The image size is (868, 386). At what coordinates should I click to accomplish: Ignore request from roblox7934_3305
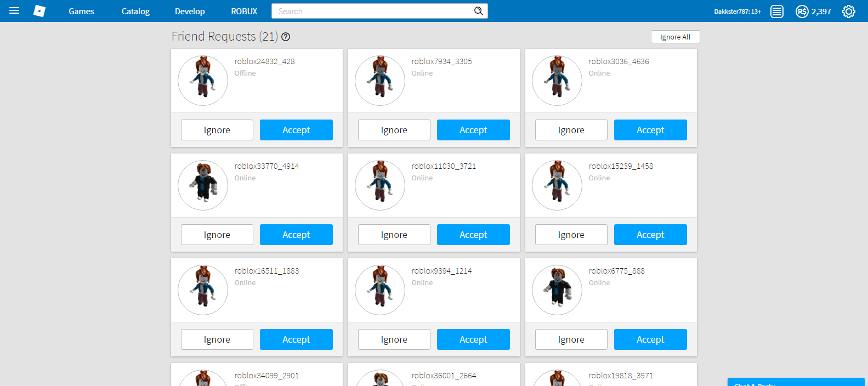pos(394,130)
